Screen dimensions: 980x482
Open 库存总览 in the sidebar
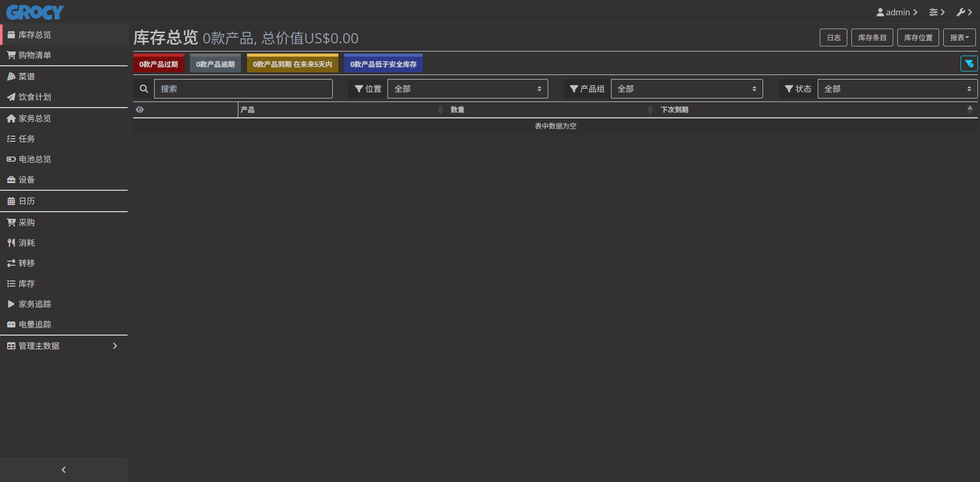tap(64, 35)
